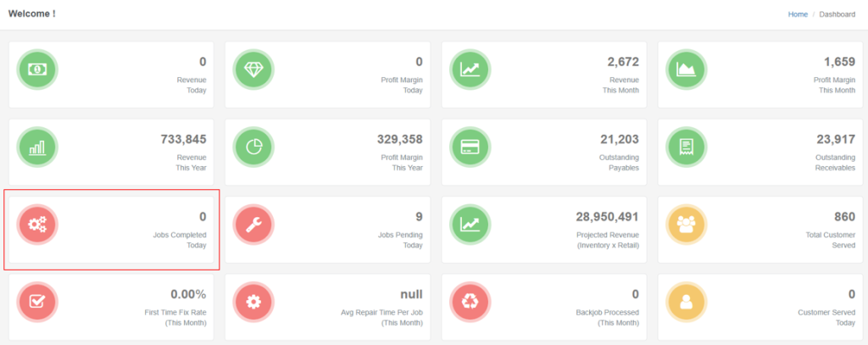The width and height of the screenshot is (868, 345).
Task: Select the line chart icon for Revenue This Month
Action: coord(470,70)
